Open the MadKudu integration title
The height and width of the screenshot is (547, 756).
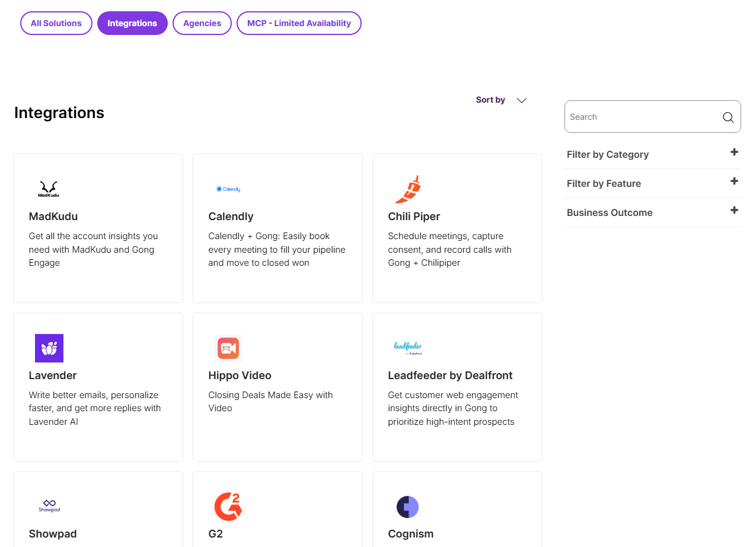coord(53,217)
